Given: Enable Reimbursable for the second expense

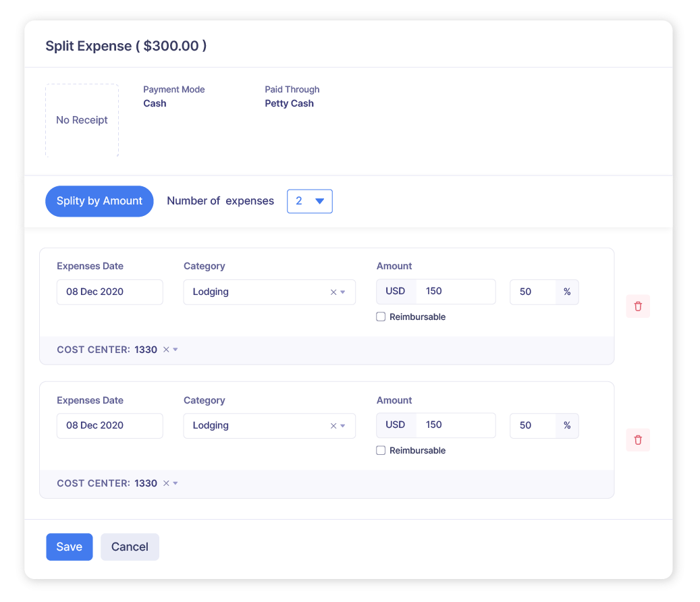Looking at the screenshot, I should 381,449.
